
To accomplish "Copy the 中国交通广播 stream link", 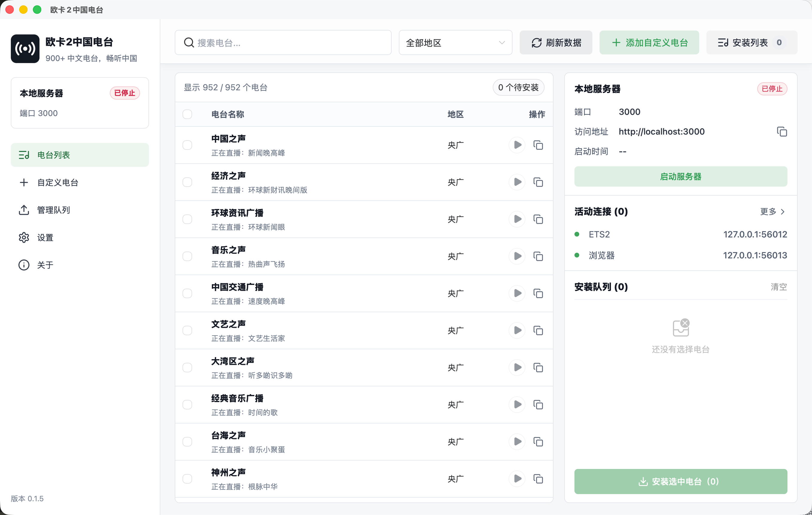I will 538,293.
